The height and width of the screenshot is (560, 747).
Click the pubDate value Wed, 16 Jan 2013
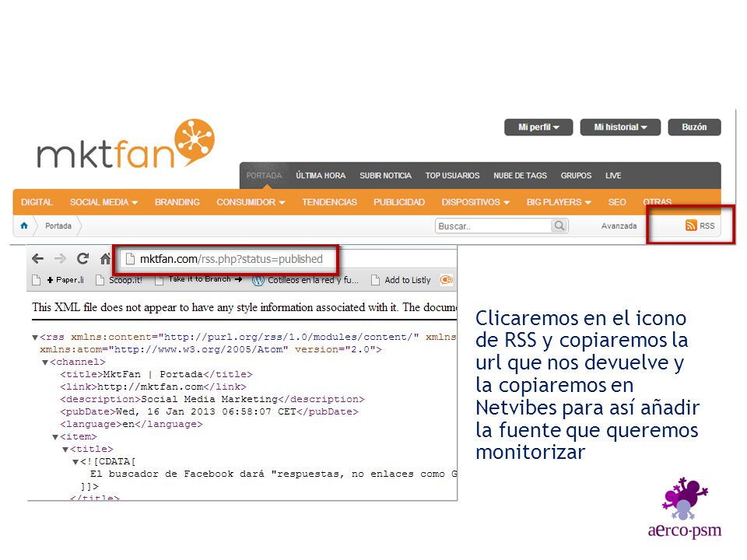[x=206, y=412]
